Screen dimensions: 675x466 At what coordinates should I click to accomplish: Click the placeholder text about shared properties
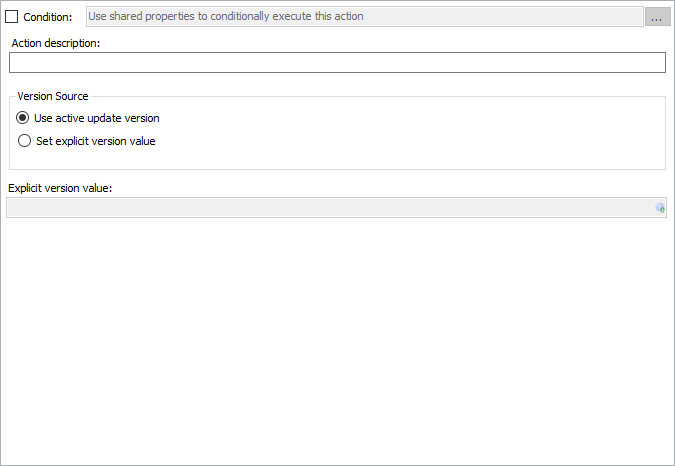[x=227, y=17]
